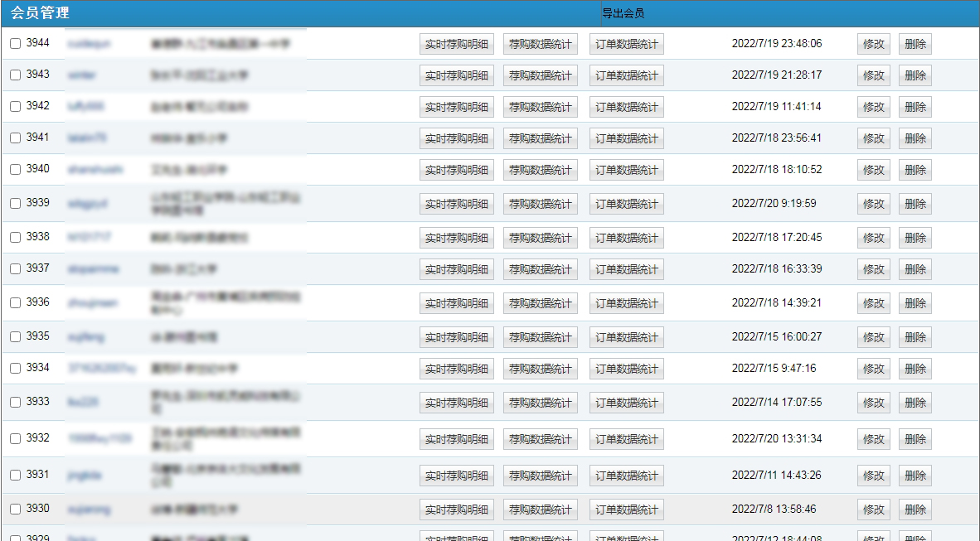Viewport: 980px width, 541px height.
Task: Click 导出会员 in the header bar
Action: click(623, 13)
